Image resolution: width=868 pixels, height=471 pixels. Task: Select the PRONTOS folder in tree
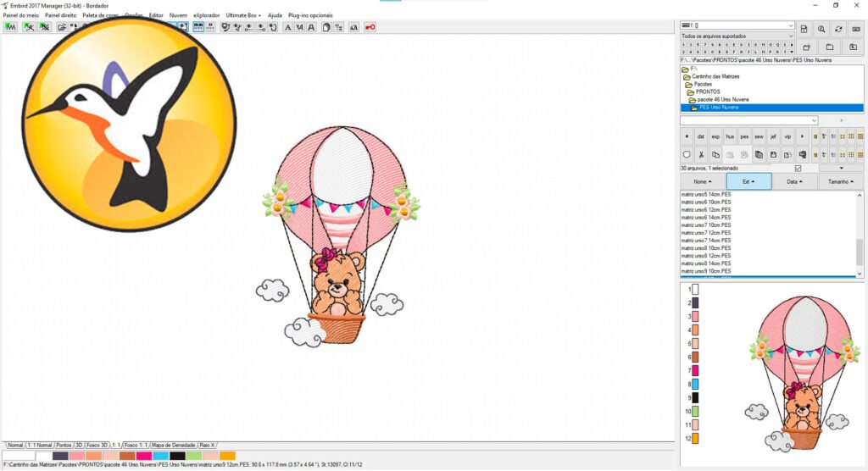click(x=708, y=91)
